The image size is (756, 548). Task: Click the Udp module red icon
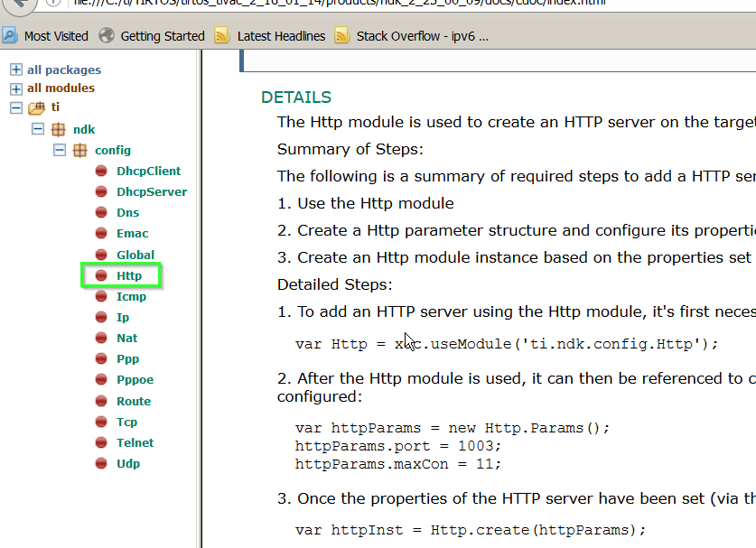coord(101,463)
